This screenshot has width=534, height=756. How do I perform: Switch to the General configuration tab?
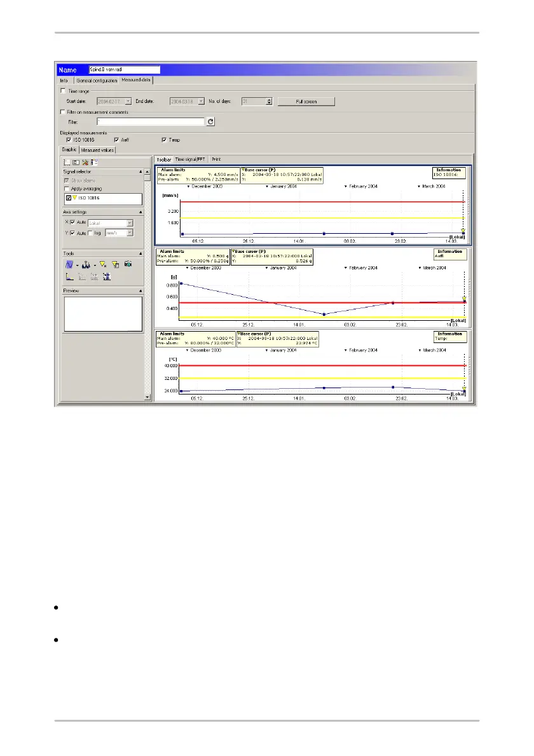(x=96, y=81)
